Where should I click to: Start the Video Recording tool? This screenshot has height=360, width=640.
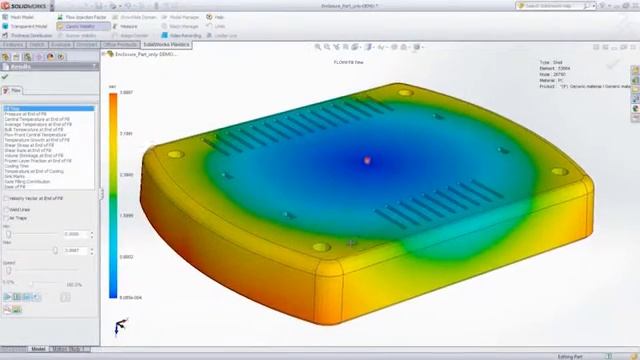coord(181,36)
